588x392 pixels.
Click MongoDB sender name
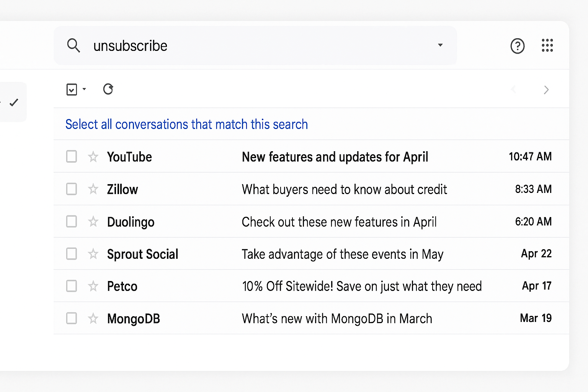[x=134, y=319]
